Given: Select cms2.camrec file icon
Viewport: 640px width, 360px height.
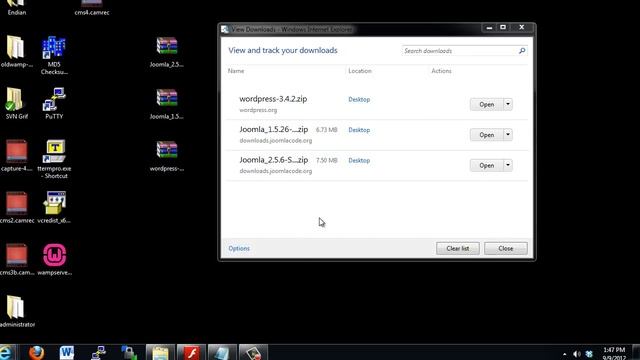Looking at the screenshot, I should click(16, 207).
